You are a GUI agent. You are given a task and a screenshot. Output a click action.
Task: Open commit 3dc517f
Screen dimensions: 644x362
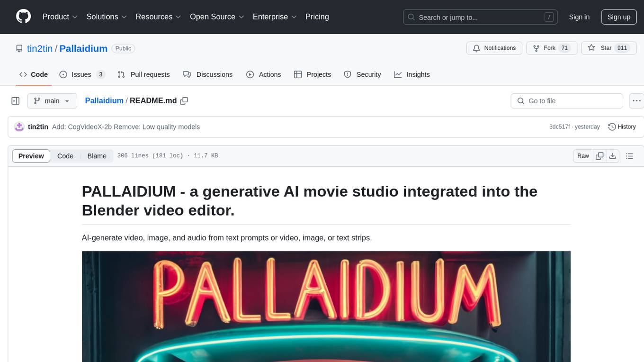(x=560, y=127)
